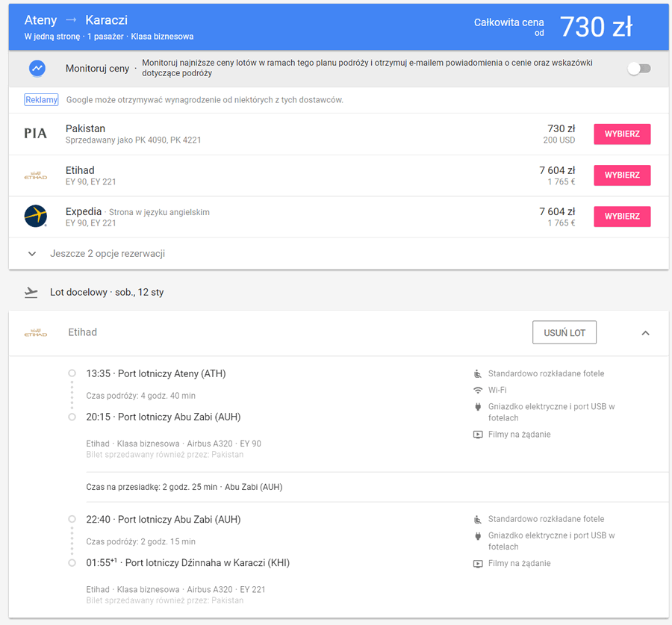Image resolution: width=672 pixels, height=625 pixels.
Task: Click the Filmy na żądanie icon for first flight
Action: point(477,435)
